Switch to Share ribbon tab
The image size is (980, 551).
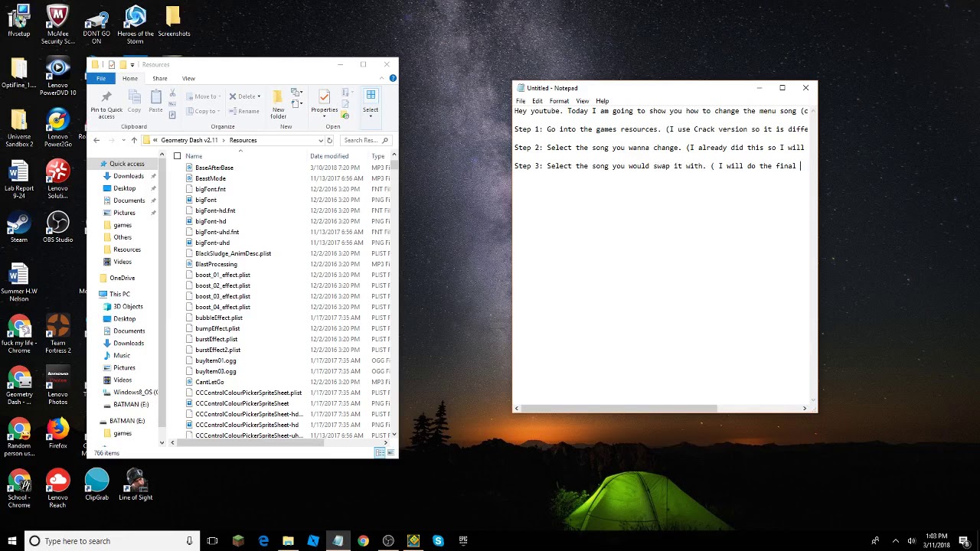click(160, 78)
